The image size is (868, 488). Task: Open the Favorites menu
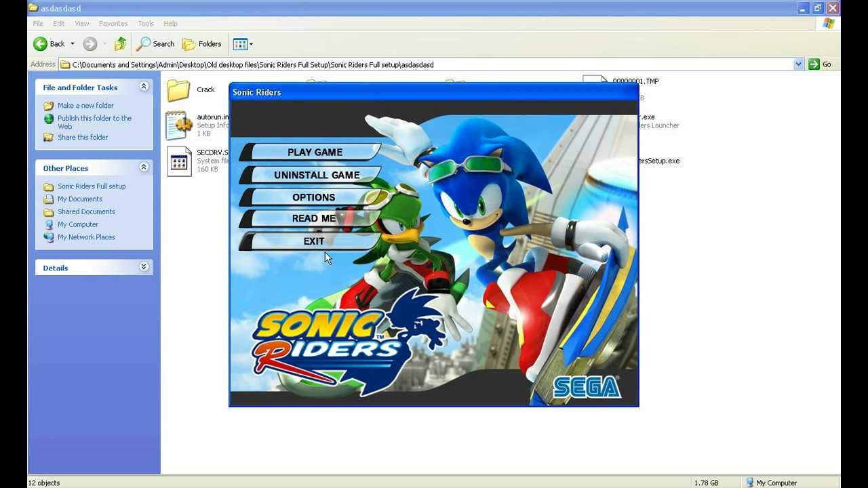pos(113,24)
